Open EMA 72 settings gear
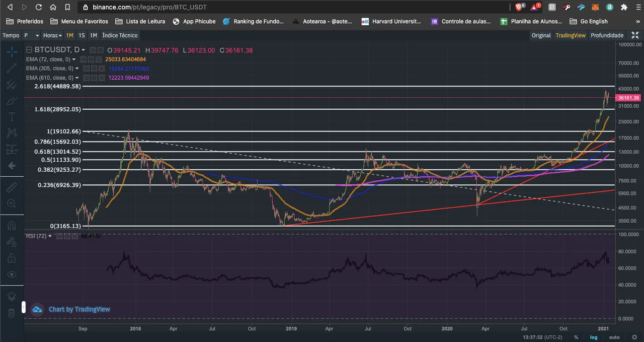Screen dimensions: 644x342 pyautogui.click(x=91, y=59)
